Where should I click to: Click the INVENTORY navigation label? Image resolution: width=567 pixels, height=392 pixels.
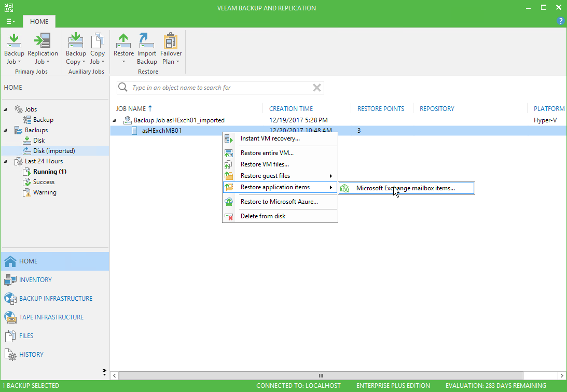pyautogui.click(x=35, y=279)
